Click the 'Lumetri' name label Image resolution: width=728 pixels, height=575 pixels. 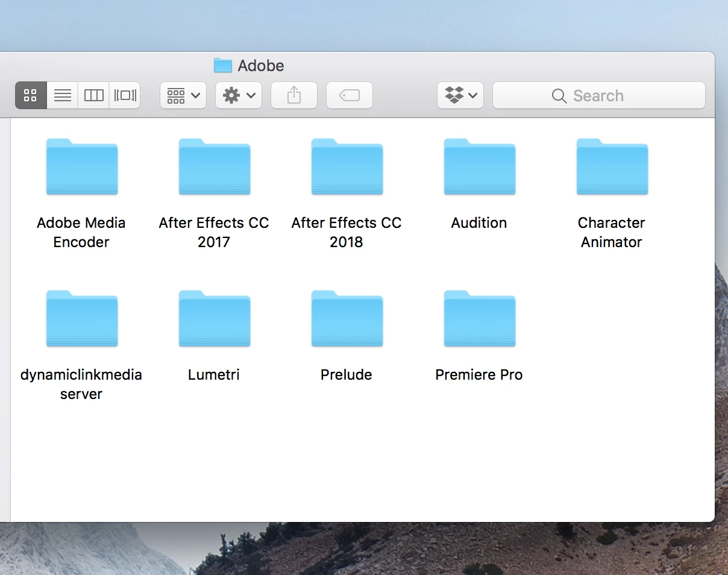[x=214, y=374]
